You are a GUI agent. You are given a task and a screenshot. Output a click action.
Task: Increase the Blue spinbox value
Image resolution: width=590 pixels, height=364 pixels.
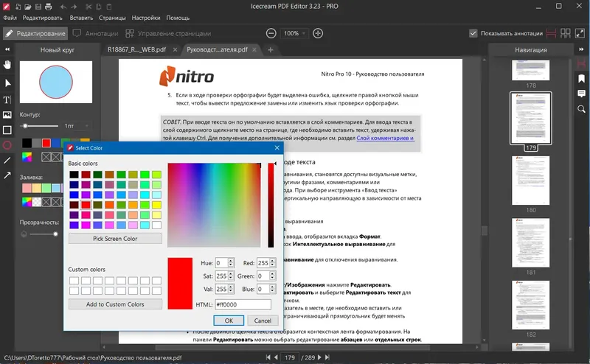pos(272,287)
